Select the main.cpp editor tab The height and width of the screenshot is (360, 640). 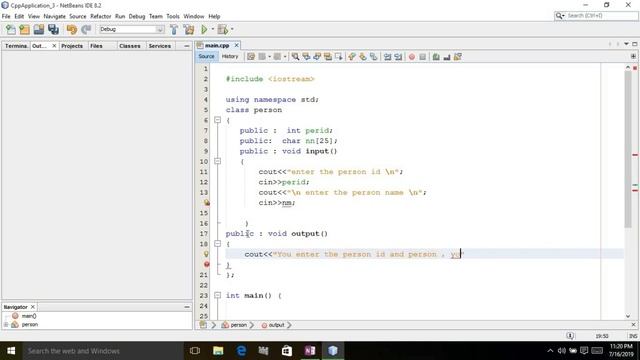(217, 45)
